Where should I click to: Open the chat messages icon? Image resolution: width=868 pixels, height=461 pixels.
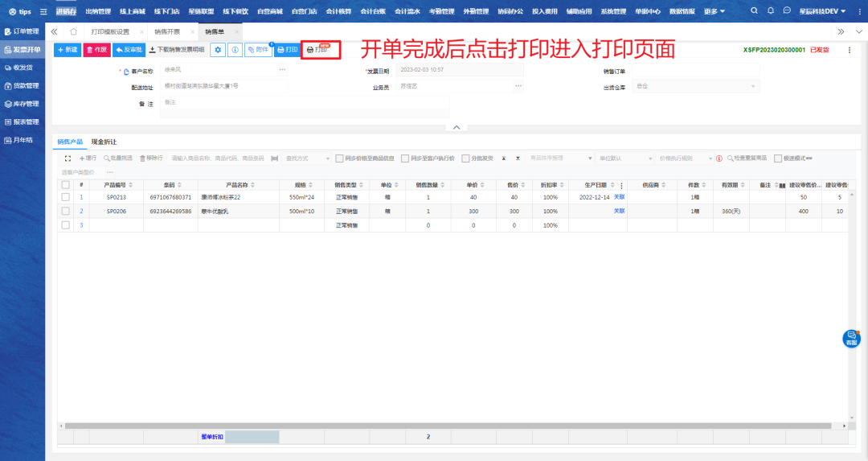pyautogui.click(x=786, y=11)
